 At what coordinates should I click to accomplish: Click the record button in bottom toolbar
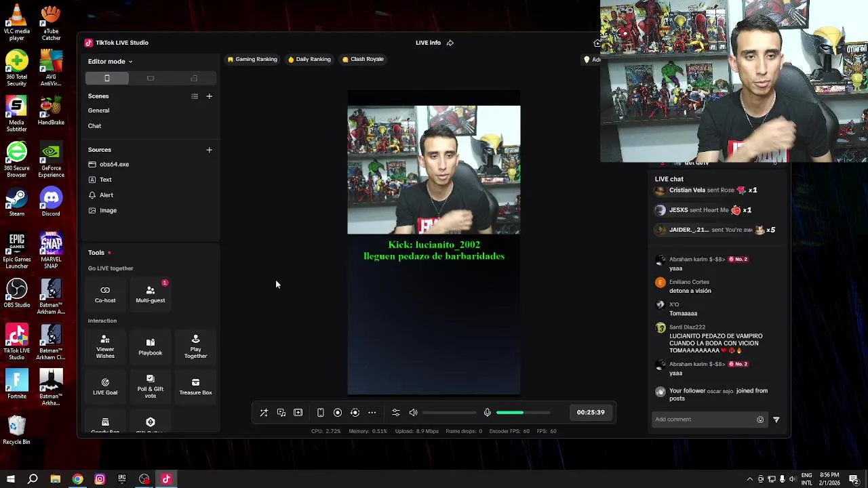pos(337,412)
